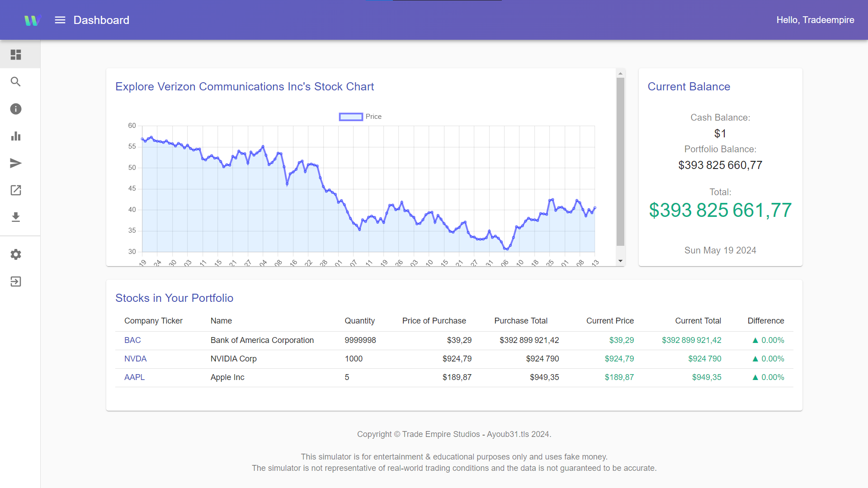Open the NVDA ticker link
The image size is (868, 488).
135,359
